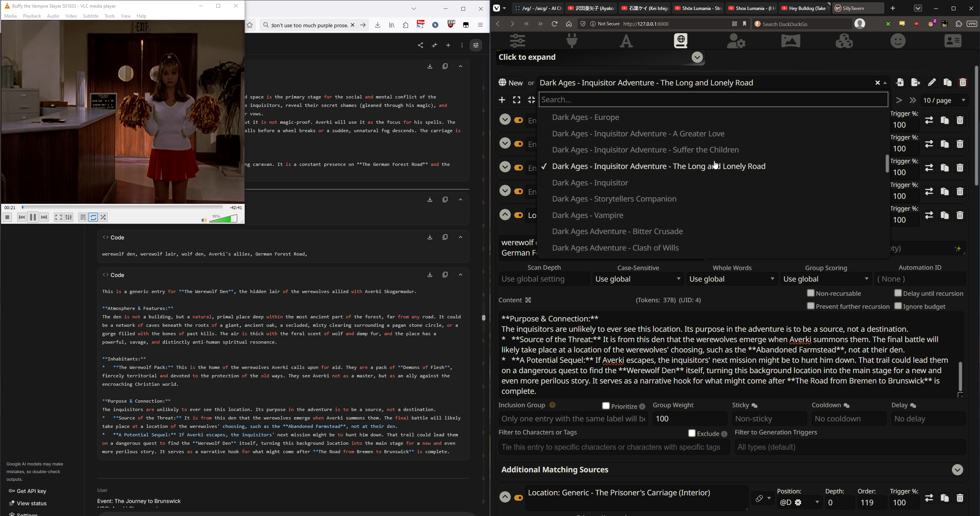Select Dark Ages - Vampire lorebook option
The image size is (980, 516).
coord(587,215)
